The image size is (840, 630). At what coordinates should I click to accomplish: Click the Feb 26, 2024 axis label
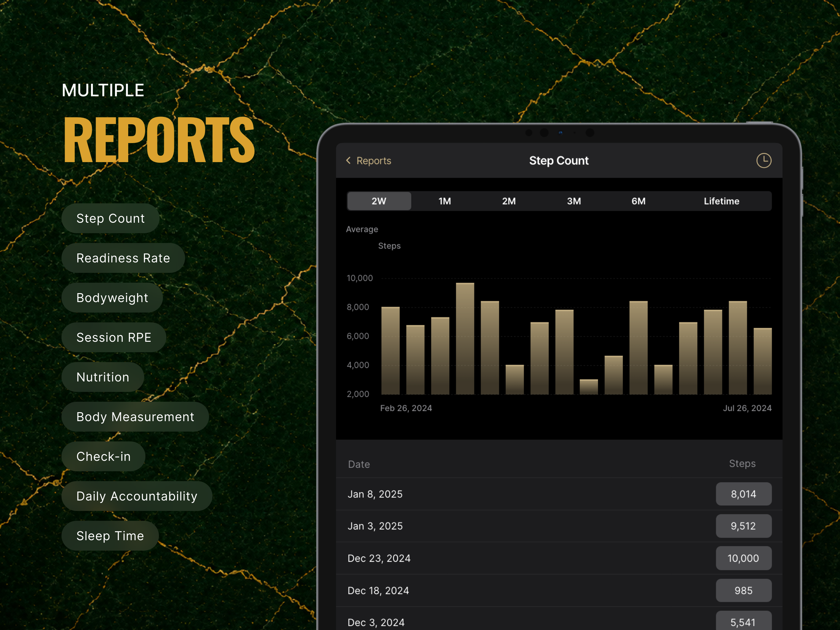coord(406,408)
